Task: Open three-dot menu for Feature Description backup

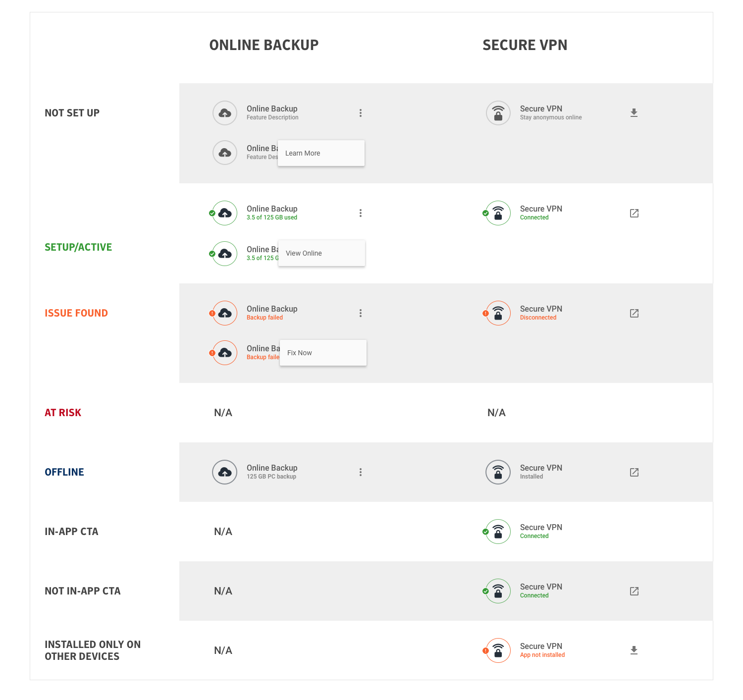Action: point(361,113)
